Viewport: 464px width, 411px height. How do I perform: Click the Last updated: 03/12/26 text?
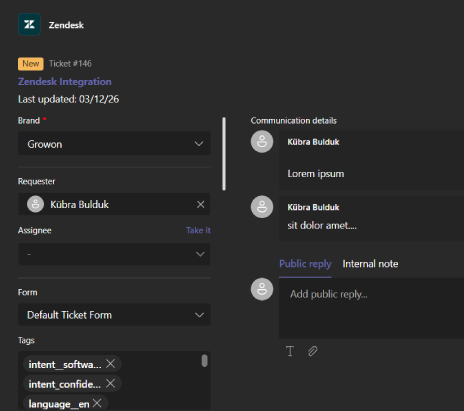(68, 99)
